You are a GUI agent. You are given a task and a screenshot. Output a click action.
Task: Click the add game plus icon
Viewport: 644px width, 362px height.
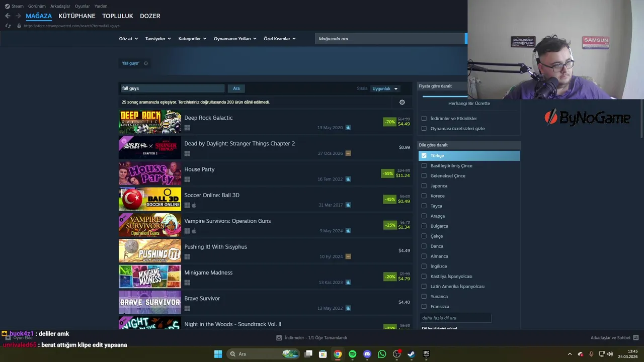tap(8, 338)
